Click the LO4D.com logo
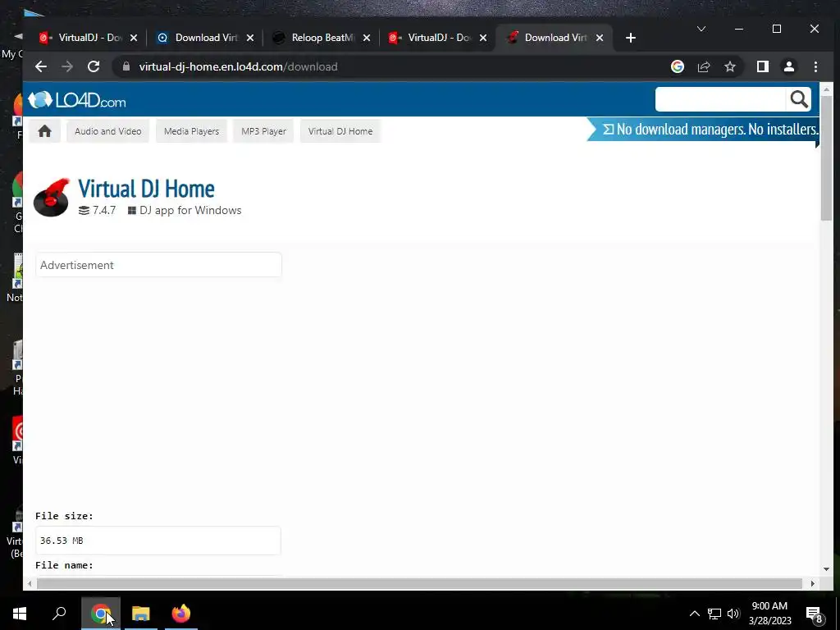840x630 pixels. point(77,100)
